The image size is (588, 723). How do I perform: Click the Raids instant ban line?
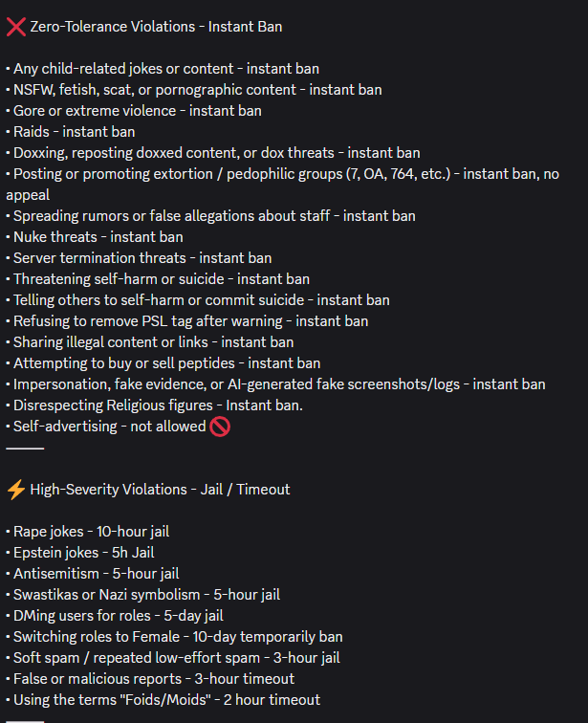(x=74, y=132)
